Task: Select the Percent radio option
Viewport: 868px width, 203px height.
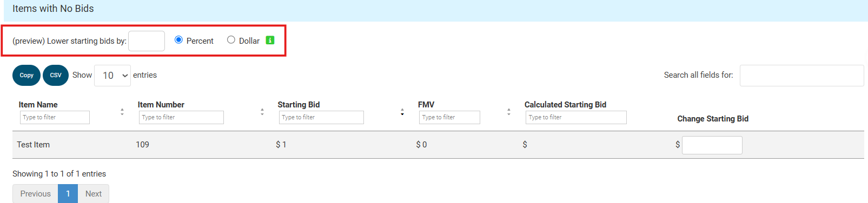Action: pyautogui.click(x=178, y=39)
